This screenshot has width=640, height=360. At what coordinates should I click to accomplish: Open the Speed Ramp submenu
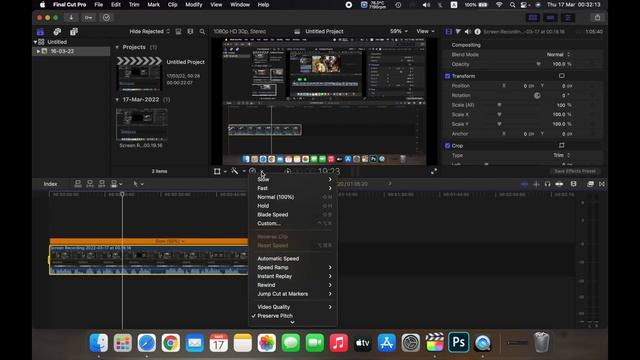click(293, 268)
